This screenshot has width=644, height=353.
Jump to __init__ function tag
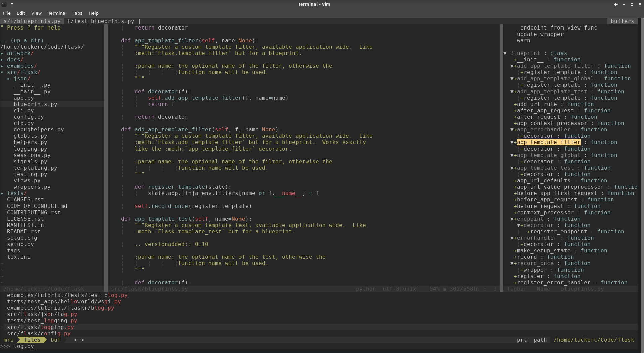point(530,60)
